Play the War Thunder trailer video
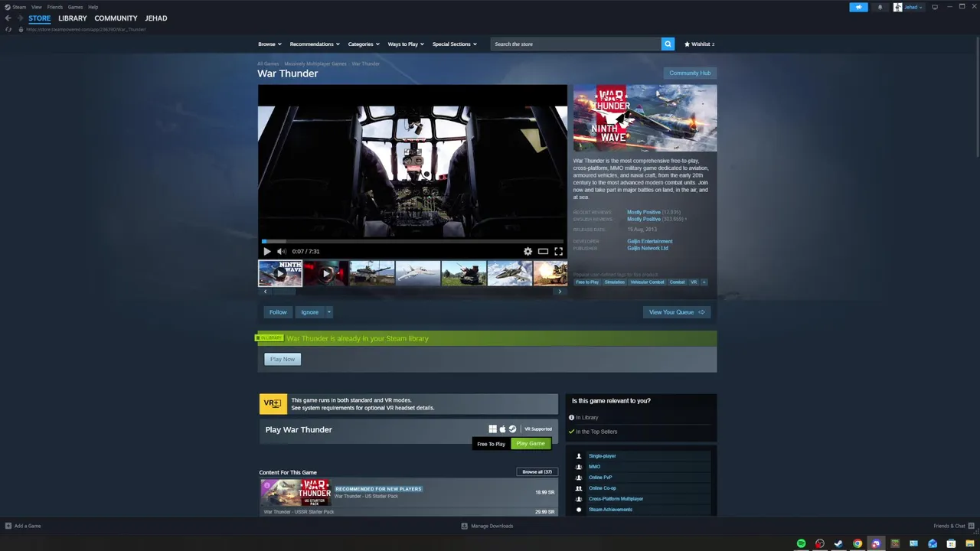Image resolution: width=980 pixels, height=551 pixels. click(x=266, y=251)
